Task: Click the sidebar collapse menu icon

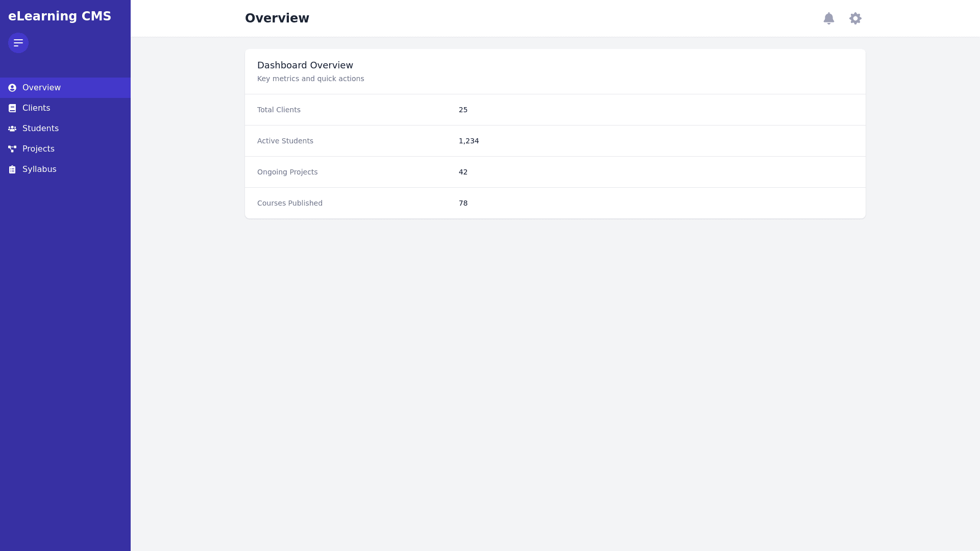Action: click(x=18, y=43)
